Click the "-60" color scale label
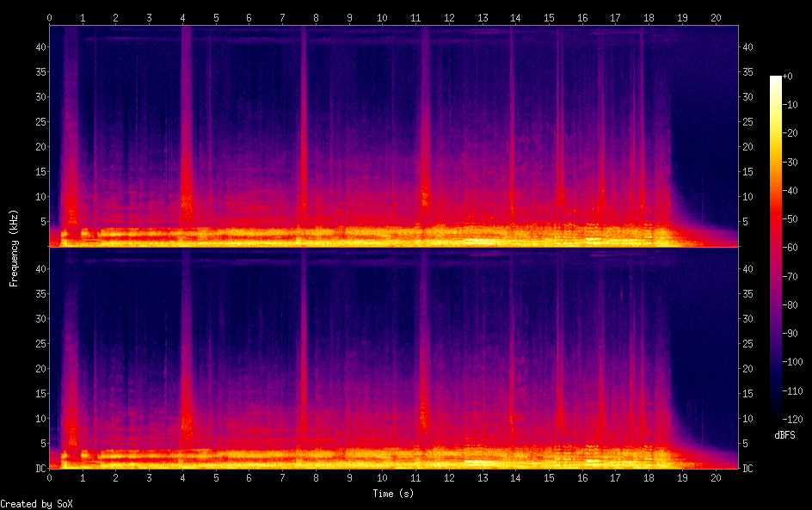 [x=790, y=248]
